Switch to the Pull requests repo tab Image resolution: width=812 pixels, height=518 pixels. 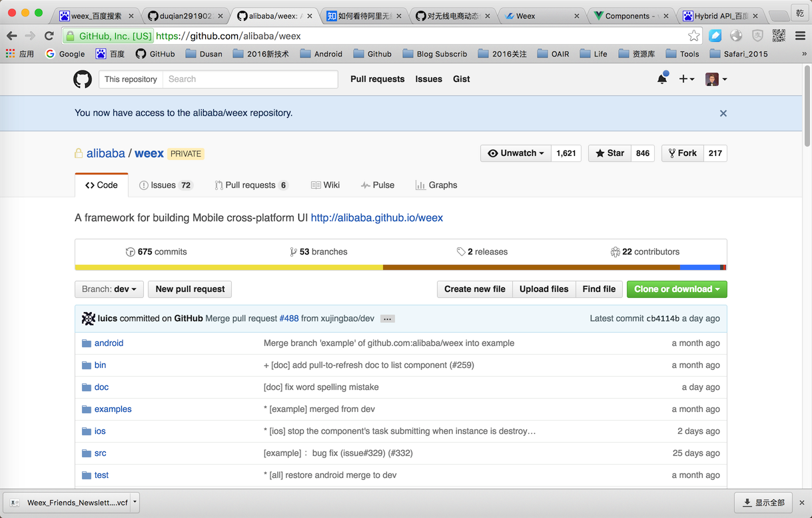(x=251, y=185)
